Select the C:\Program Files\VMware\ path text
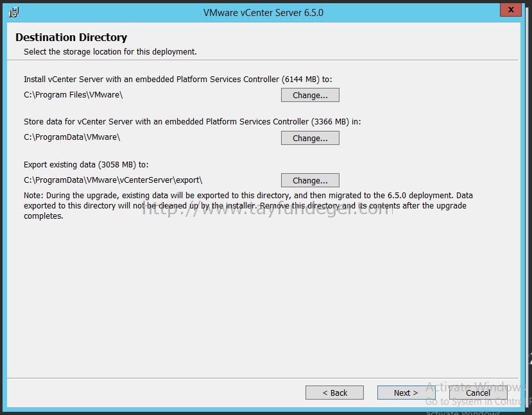Image resolution: width=532 pixels, height=415 pixels. point(73,95)
